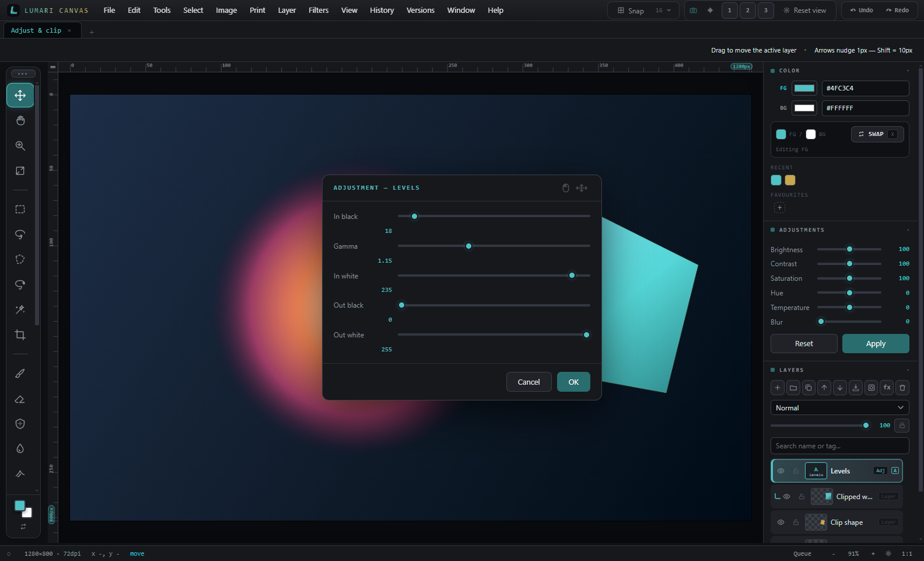The image size is (924, 561).
Task: Toggle visibility of the Clipped layer
Action: [x=786, y=497]
